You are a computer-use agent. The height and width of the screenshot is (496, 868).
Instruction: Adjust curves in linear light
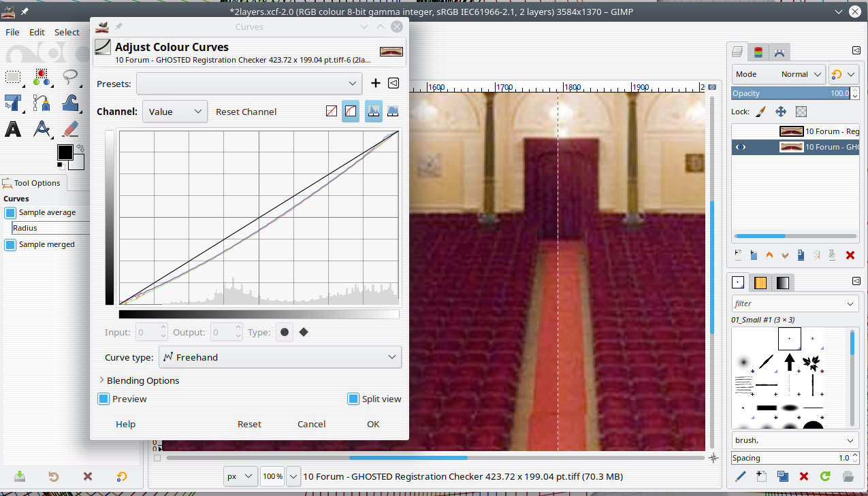(332, 112)
